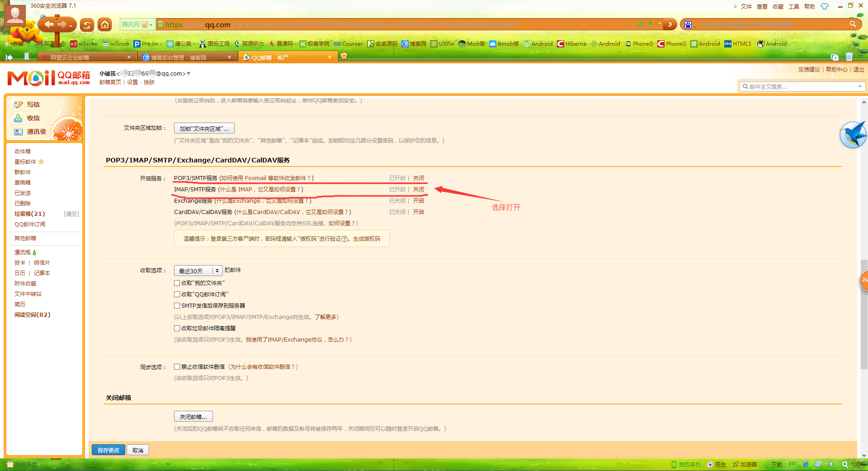Viewport: 868px width, 471px height.
Task: Click 关闭 for IMAP/SMTP service
Action: (x=418, y=189)
